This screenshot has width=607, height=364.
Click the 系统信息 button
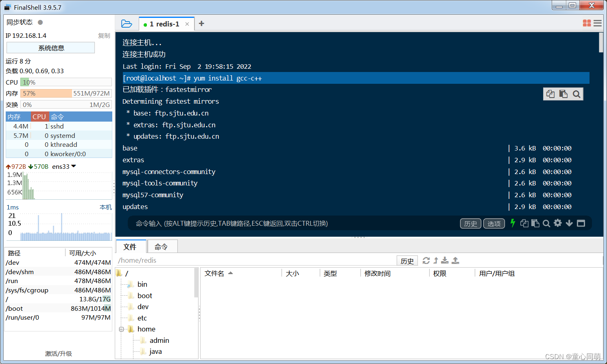pos(51,48)
